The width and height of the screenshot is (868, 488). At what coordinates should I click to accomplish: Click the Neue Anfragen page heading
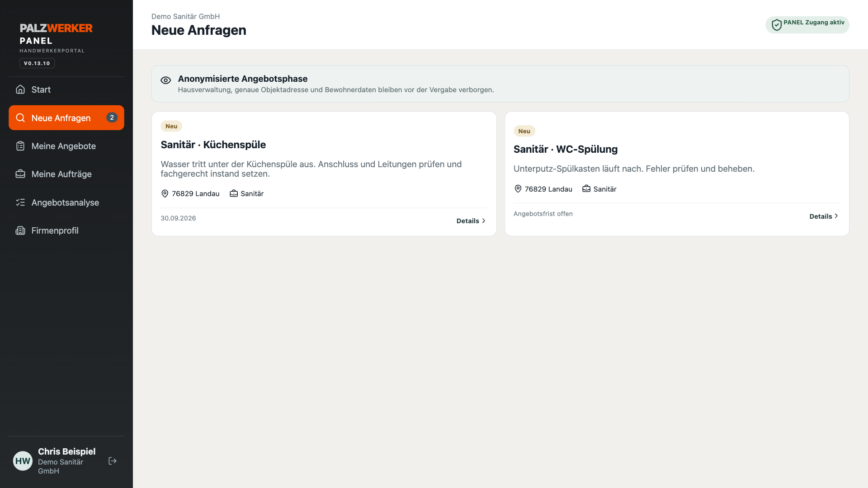(198, 30)
